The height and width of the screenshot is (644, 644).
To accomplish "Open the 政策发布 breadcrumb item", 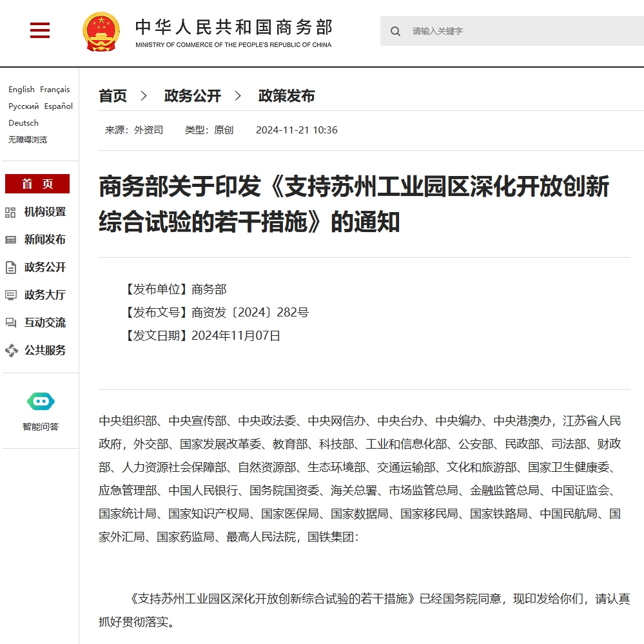I will pos(286,95).
